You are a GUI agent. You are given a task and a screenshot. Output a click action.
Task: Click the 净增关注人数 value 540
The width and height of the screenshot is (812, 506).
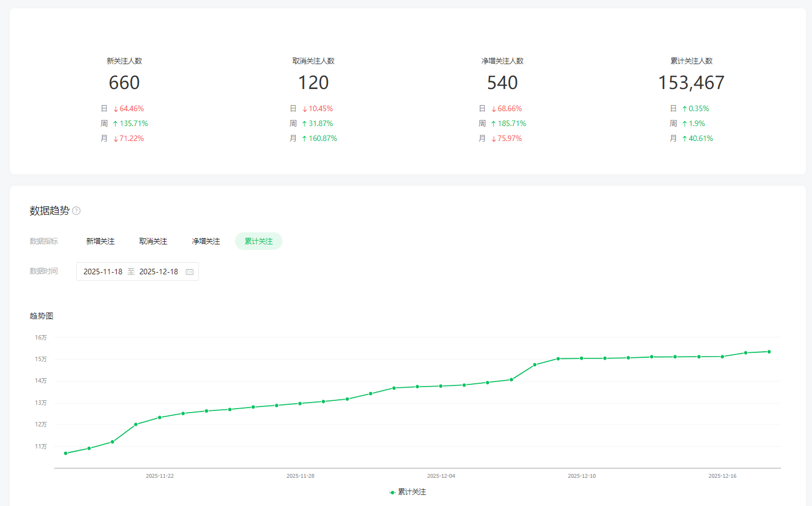tap(502, 83)
